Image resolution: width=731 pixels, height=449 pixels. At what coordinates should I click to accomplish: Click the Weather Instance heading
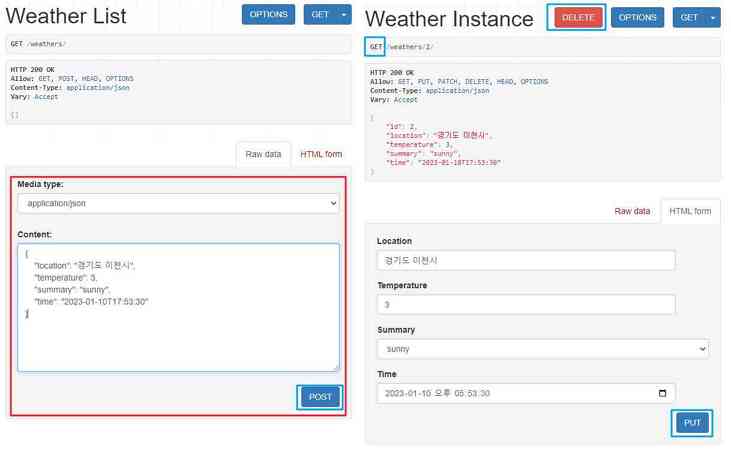[449, 19]
